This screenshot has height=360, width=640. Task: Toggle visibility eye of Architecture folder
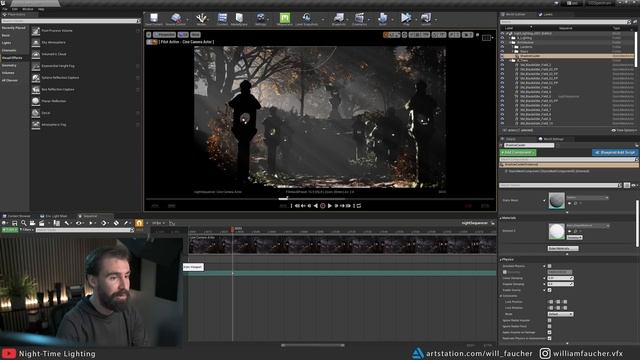502,42
